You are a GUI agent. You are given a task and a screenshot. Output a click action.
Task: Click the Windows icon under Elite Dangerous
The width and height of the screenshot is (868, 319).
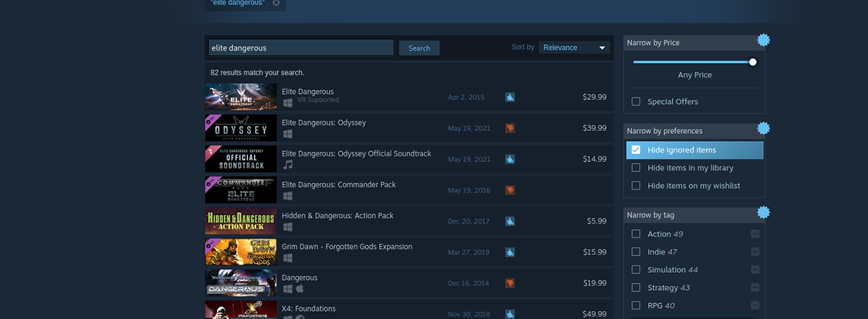click(x=287, y=103)
